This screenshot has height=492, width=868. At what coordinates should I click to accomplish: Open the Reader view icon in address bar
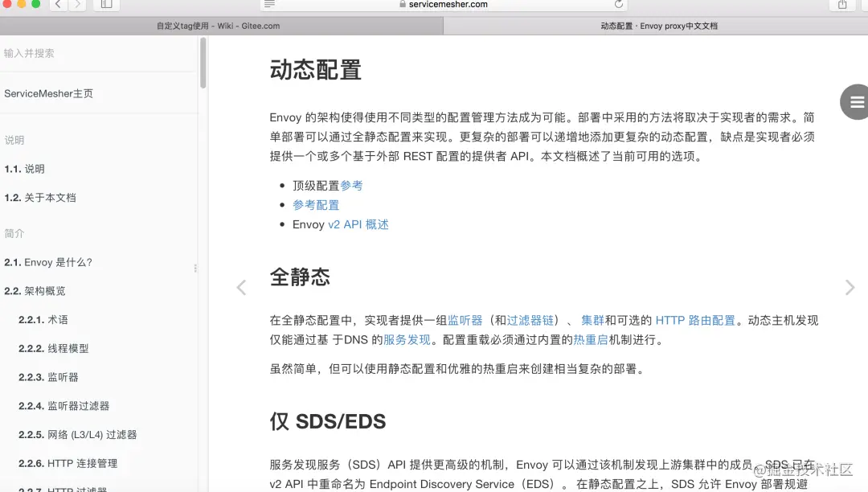(x=269, y=4)
